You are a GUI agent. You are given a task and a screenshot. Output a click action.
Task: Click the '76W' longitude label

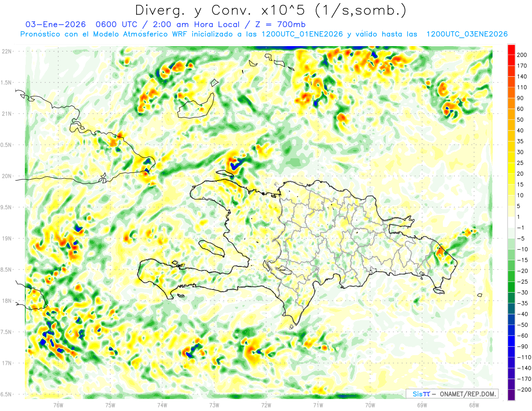(59, 405)
